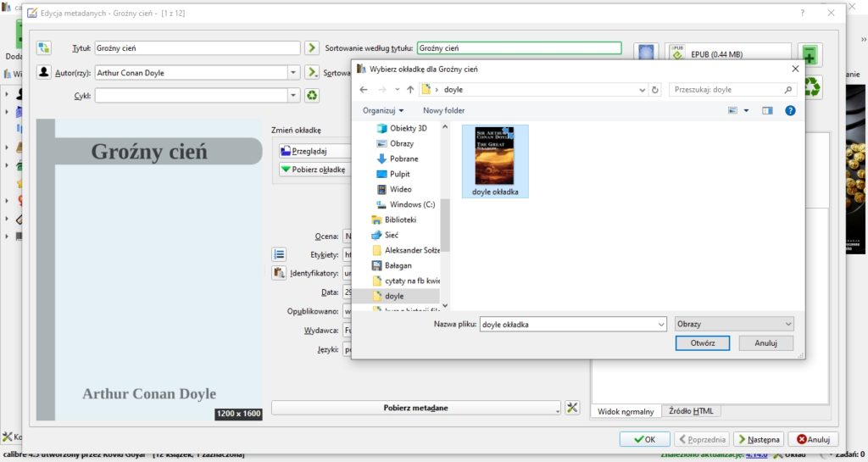Go up one folder level
Viewport: 868px width, 462px height.
click(x=410, y=90)
